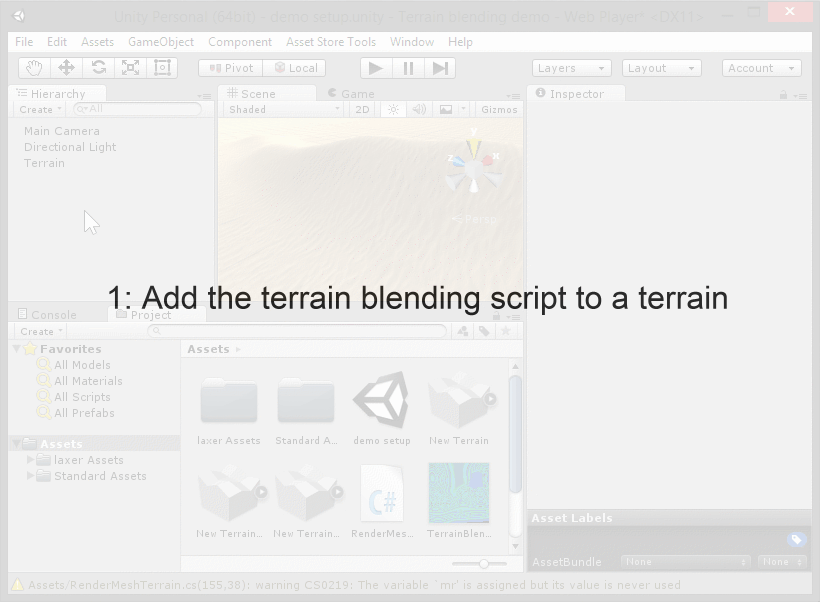820x602 pixels.
Task: Open the Asset Store Tools menu
Action: (331, 42)
